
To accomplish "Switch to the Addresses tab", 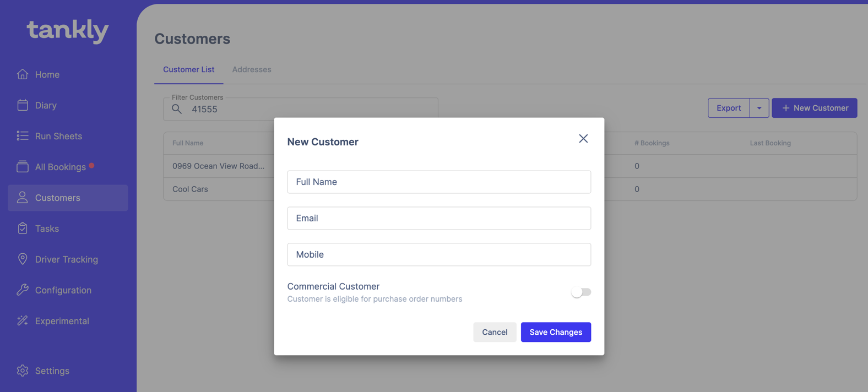I will pyautogui.click(x=251, y=69).
